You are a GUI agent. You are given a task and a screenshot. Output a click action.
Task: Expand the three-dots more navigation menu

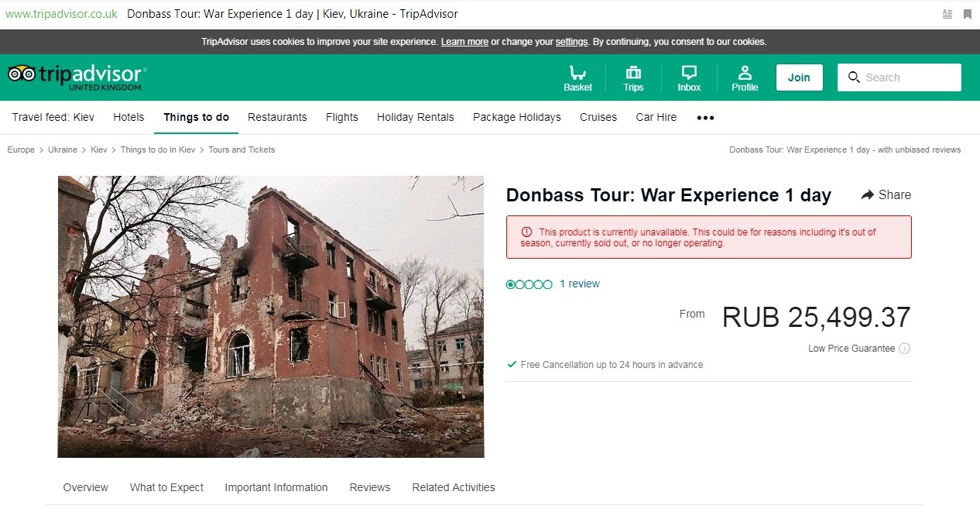pos(705,118)
